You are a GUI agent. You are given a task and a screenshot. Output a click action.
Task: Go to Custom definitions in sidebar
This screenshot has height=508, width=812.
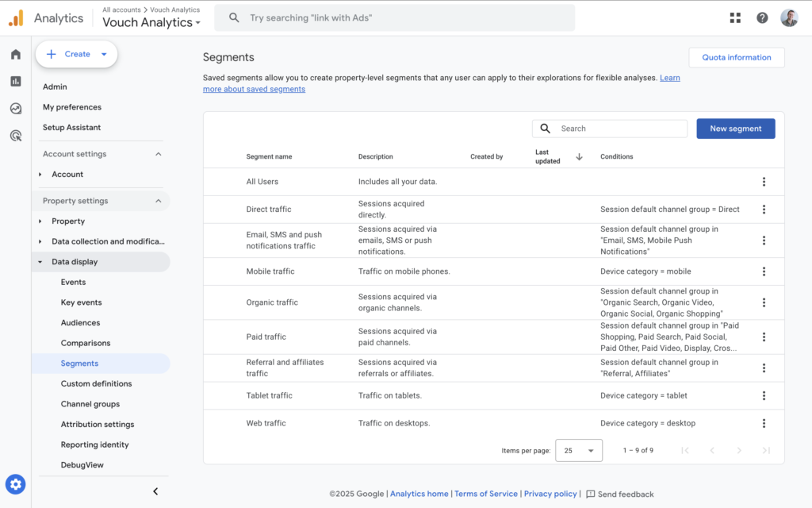coord(96,384)
